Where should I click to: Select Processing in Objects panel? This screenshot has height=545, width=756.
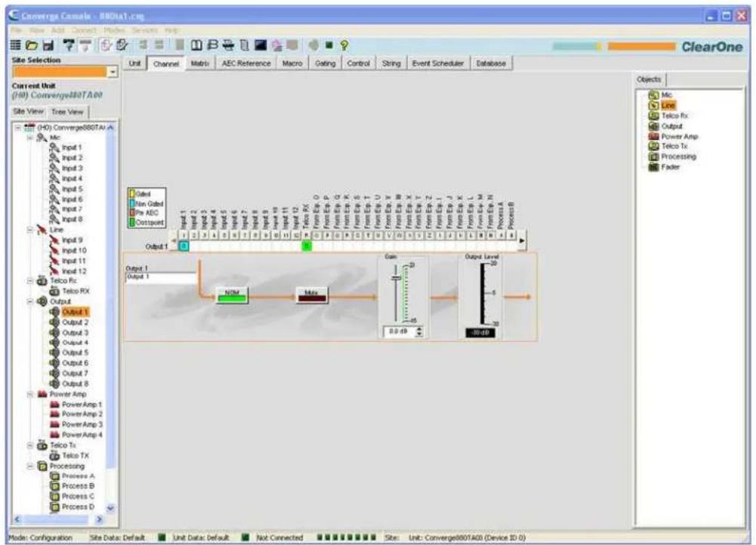[x=672, y=157]
